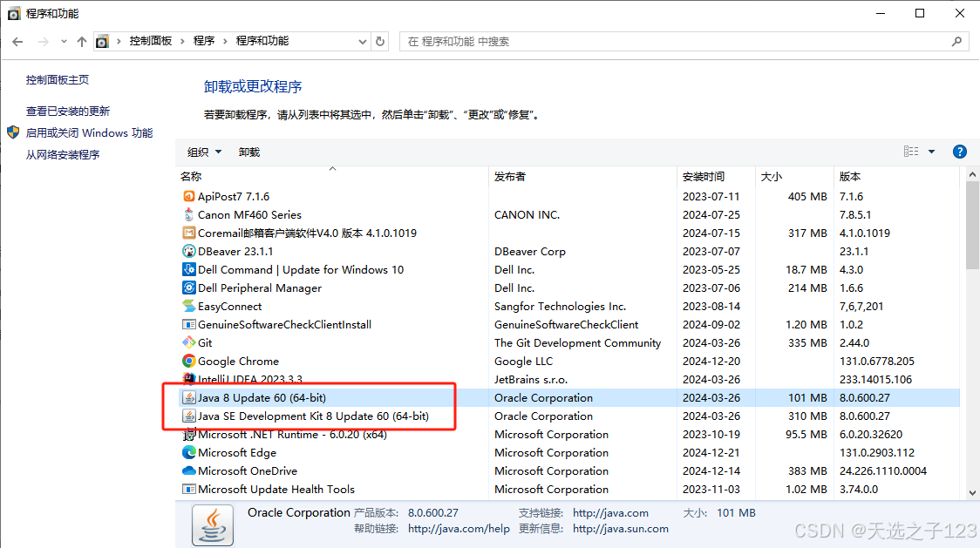
Task: Click 控制面板 in the breadcrumb
Action: 151,41
